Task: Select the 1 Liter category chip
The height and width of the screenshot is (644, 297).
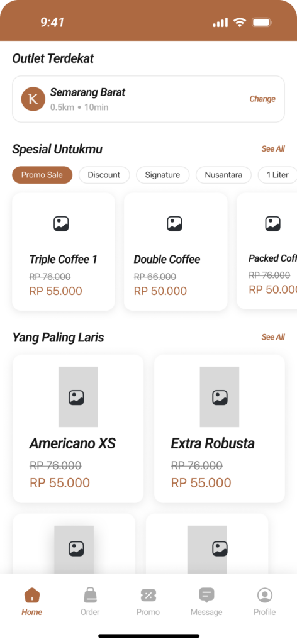Action: [277, 175]
